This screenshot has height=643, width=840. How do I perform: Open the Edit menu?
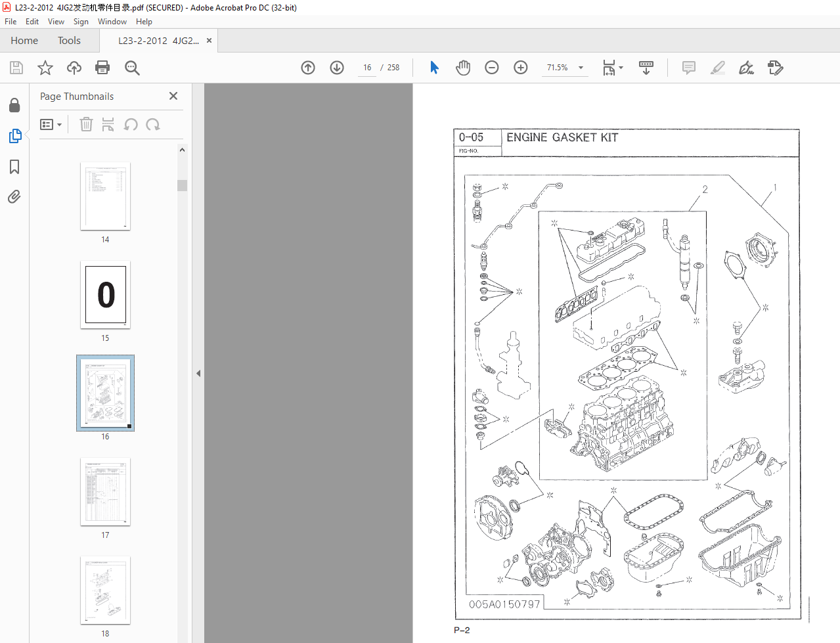point(32,22)
